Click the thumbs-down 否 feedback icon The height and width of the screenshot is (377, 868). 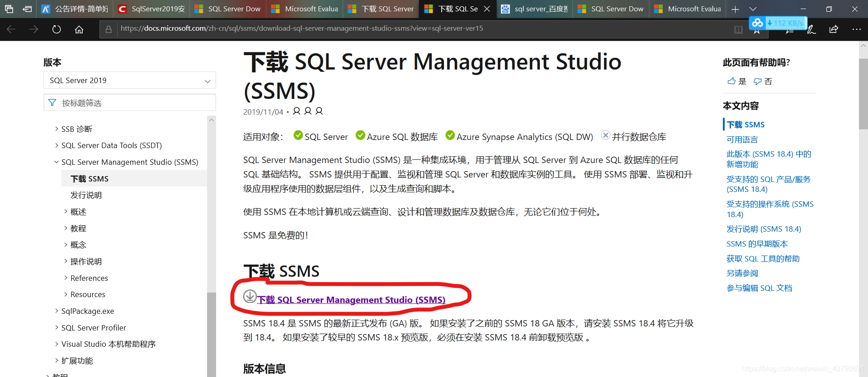point(758,81)
